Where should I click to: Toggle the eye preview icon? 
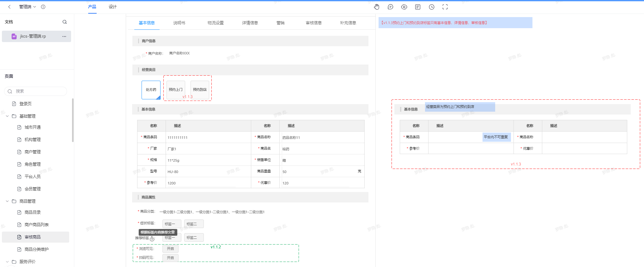[404, 7]
